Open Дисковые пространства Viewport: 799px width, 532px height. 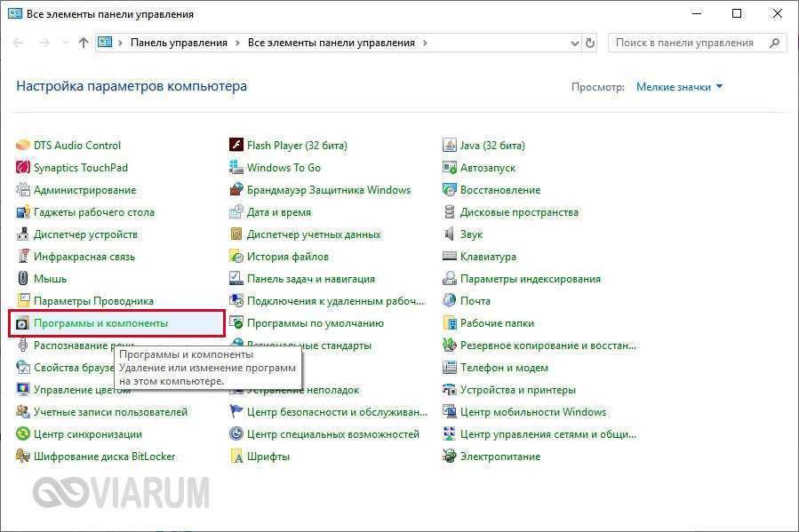(x=519, y=212)
